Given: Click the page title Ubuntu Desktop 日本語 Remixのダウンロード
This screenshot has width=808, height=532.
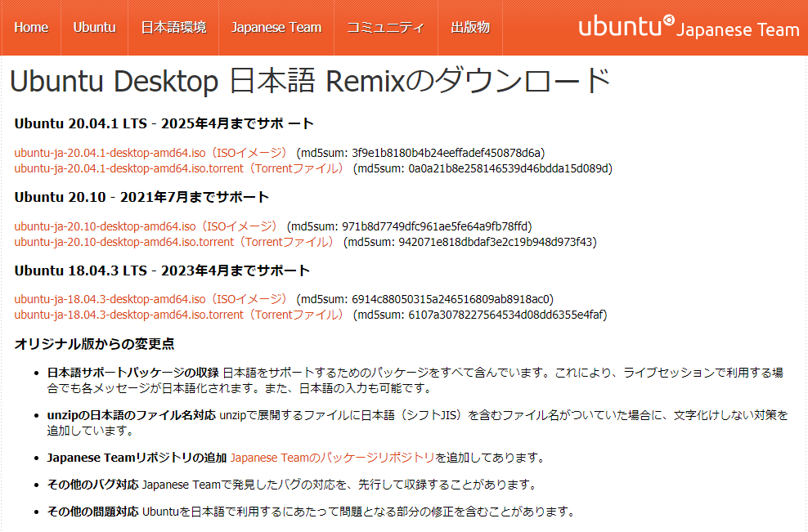Looking at the screenshot, I should pyautogui.click(x=310, y=81).
